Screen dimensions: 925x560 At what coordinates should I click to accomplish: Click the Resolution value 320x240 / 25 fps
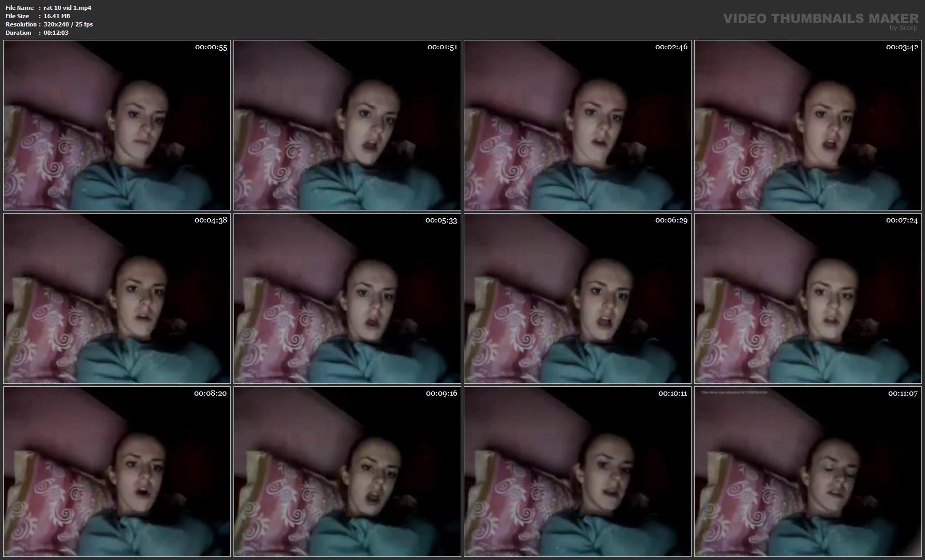pyautogui.click(x=68, y=24)
